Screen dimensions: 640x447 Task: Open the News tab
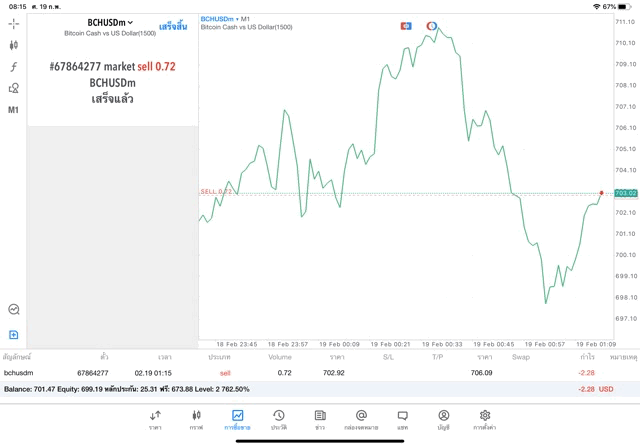[320, 419]
